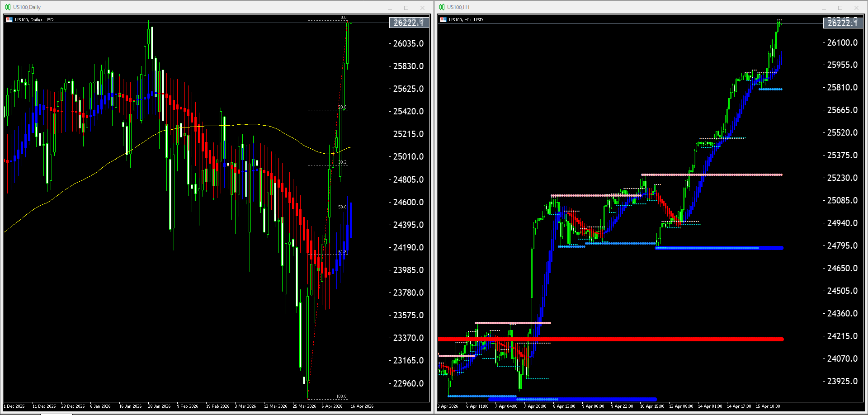
Task: Click the '14 Apr 01:00' label on the H1 time axis
Action: 710,406
